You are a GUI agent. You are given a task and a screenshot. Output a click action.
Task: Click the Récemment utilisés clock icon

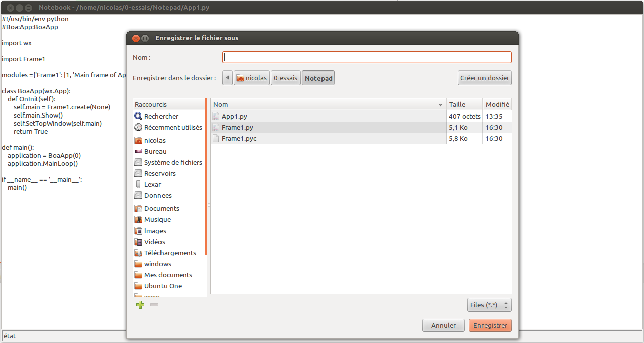[139, 127]
